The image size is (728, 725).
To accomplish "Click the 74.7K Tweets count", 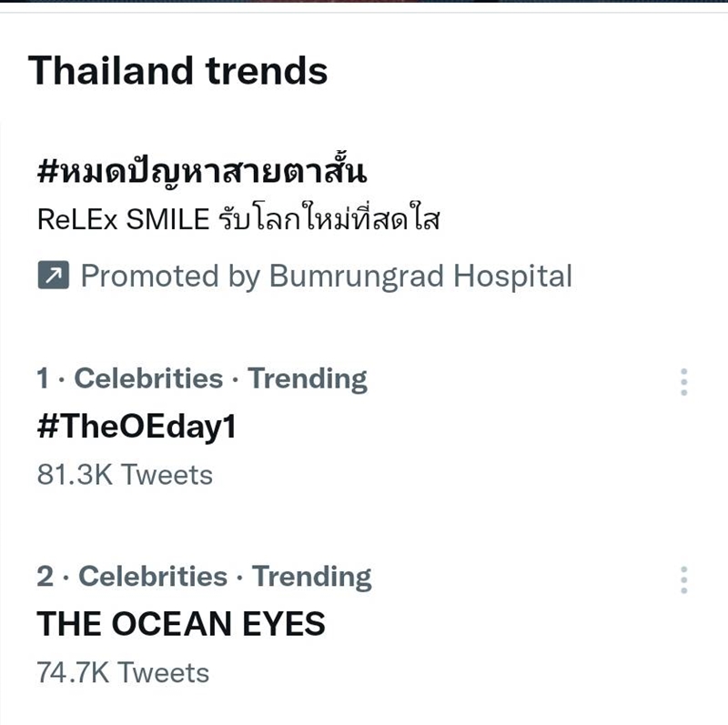I will pyautogui.click(x=123, y=672).
